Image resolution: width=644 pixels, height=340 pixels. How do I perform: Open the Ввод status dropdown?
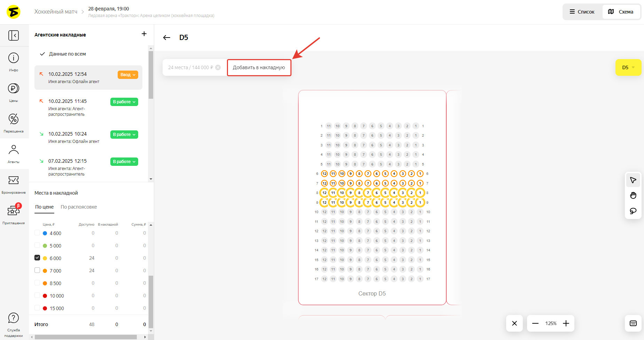coord(128,75)
